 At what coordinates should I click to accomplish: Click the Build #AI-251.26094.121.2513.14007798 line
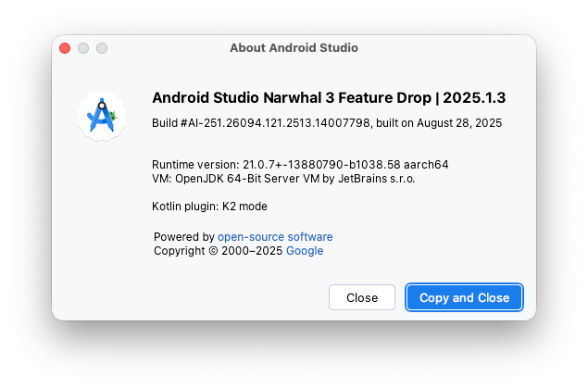click(327, 123)
